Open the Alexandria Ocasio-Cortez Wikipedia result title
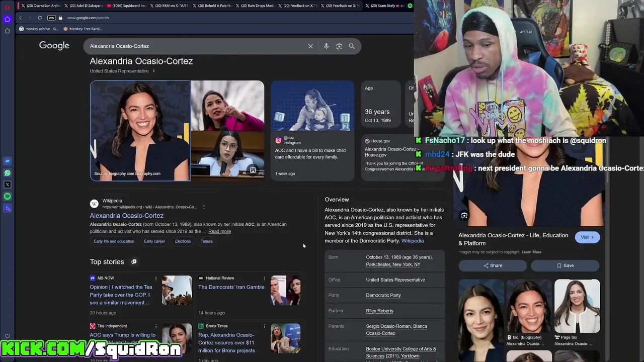Image resolution: width=644 pixels, height=362 pixels. coord(126,216)
